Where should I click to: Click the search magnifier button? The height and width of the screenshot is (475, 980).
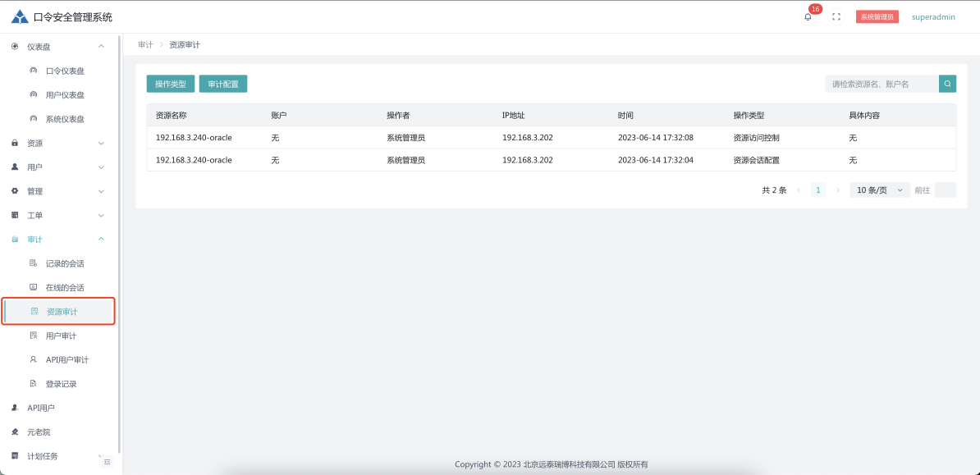click(947, 84)
